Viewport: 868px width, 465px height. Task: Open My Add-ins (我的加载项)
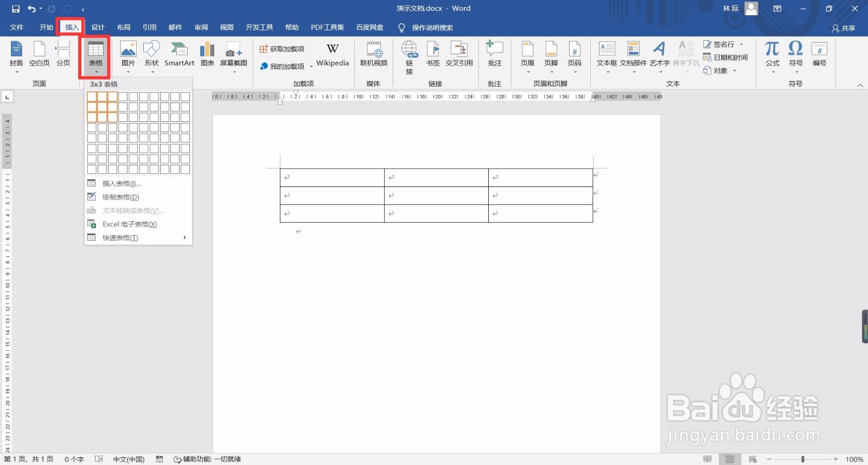tap(282, 66)
